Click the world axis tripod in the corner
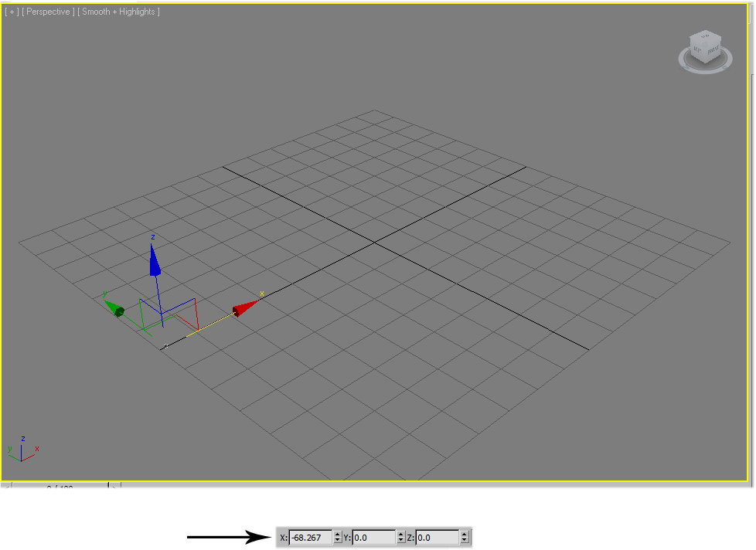The height and width of the screenshot is (550, 756). coord(23,448)
